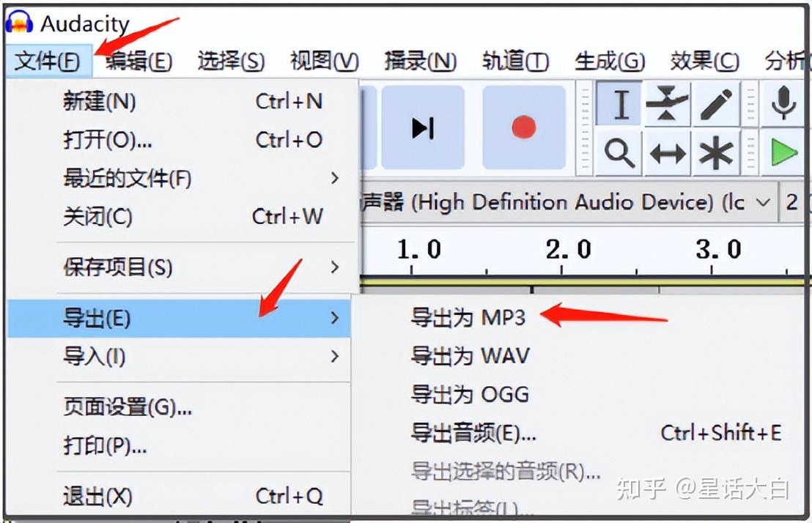Open the 生成(G) menu
The height and width of the screenshot is (523, 812).
[x=610, y=61]
